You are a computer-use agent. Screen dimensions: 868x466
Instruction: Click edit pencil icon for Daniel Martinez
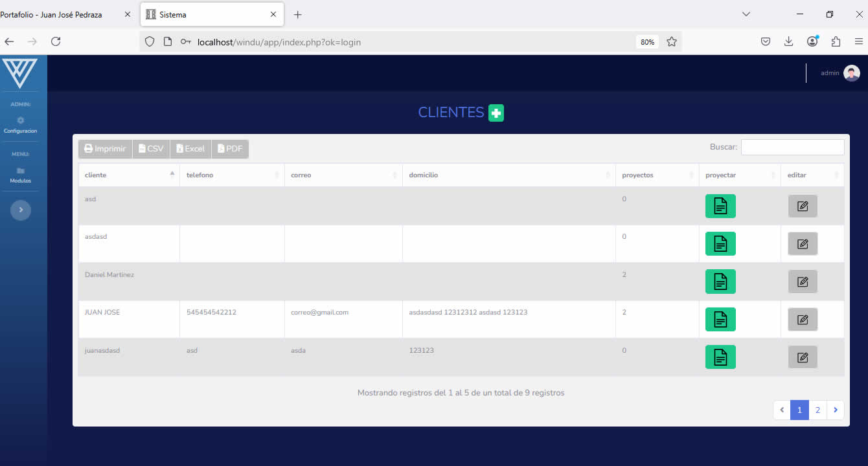[803, 282]
